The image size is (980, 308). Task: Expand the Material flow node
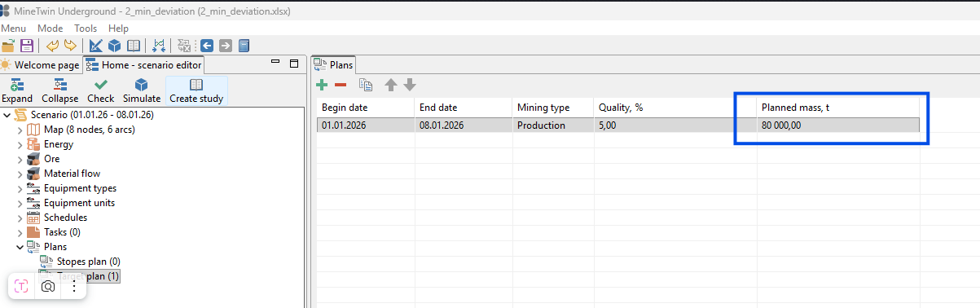[20, 174]
